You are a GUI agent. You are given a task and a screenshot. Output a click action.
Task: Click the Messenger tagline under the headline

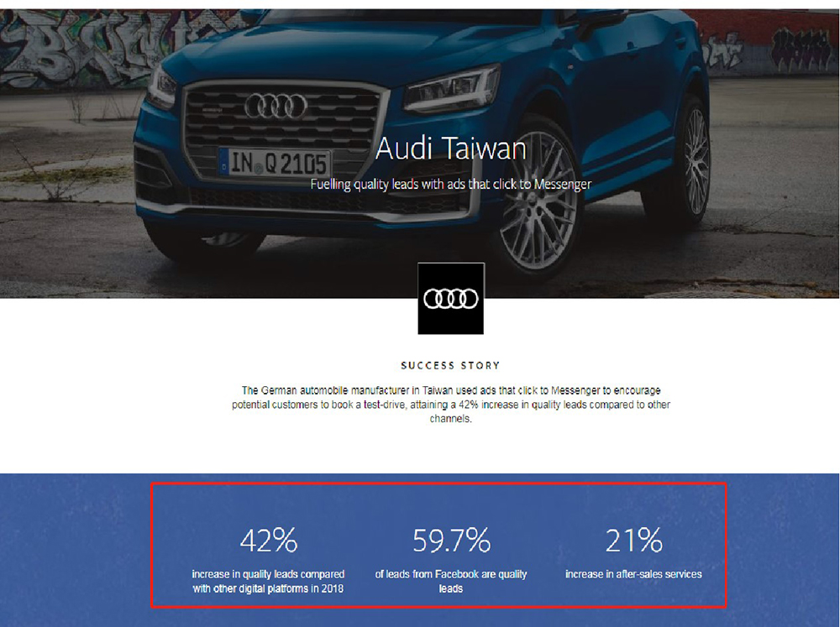point(450,184)
